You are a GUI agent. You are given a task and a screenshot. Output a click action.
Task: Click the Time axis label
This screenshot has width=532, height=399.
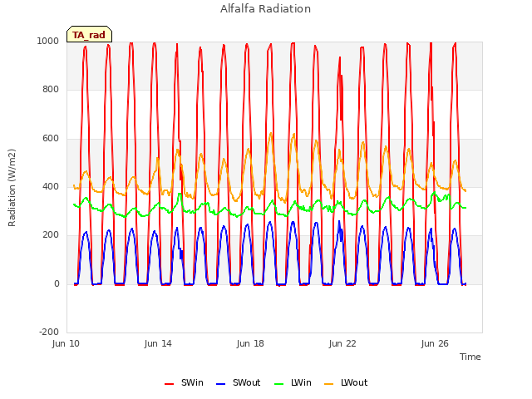click(x=470, y=357)
